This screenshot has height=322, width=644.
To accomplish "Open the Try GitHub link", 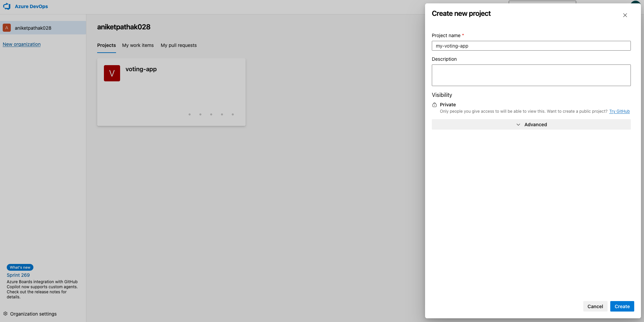I will [619, 111].
